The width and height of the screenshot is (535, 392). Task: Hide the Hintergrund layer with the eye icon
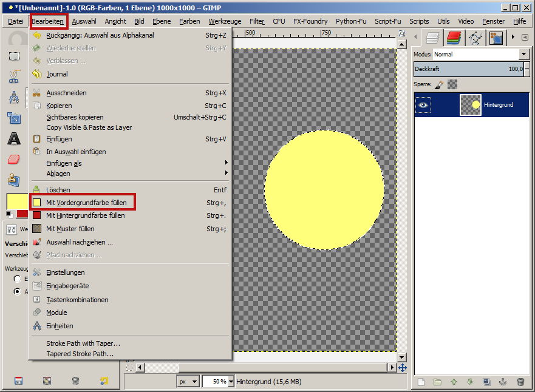click(x=423, y=105)
